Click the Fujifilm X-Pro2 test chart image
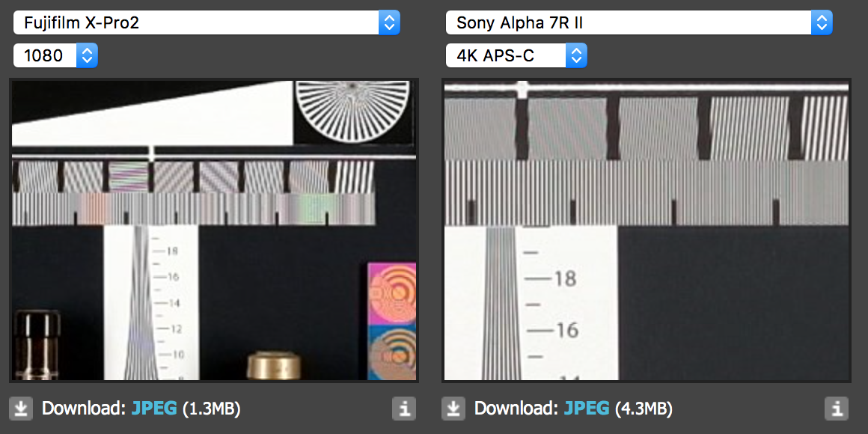868x434 pixels. tap(214, 230)
